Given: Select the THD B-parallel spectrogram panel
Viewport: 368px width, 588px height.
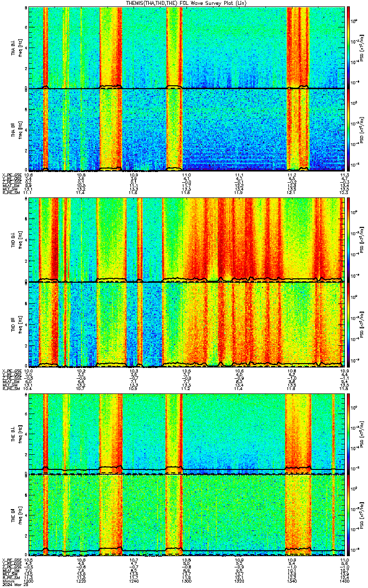Looking at the screenshot, I should tap(186, 324).
